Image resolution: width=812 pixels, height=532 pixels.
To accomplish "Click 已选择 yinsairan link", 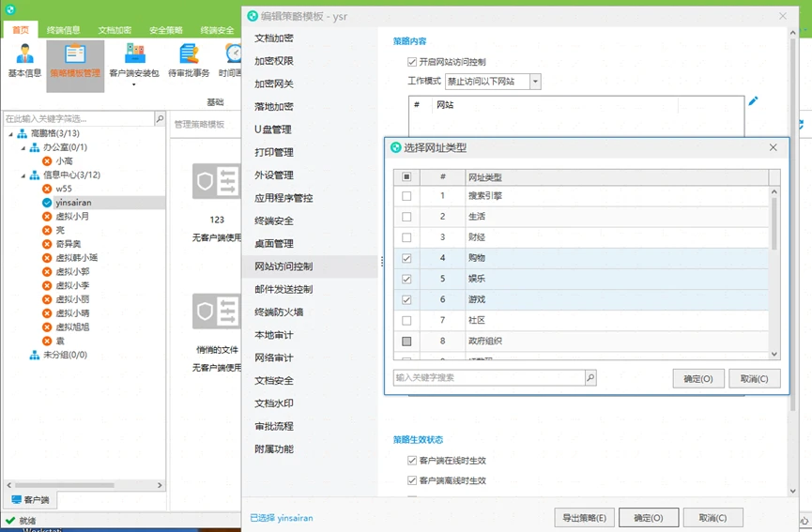I will (282, 518).
